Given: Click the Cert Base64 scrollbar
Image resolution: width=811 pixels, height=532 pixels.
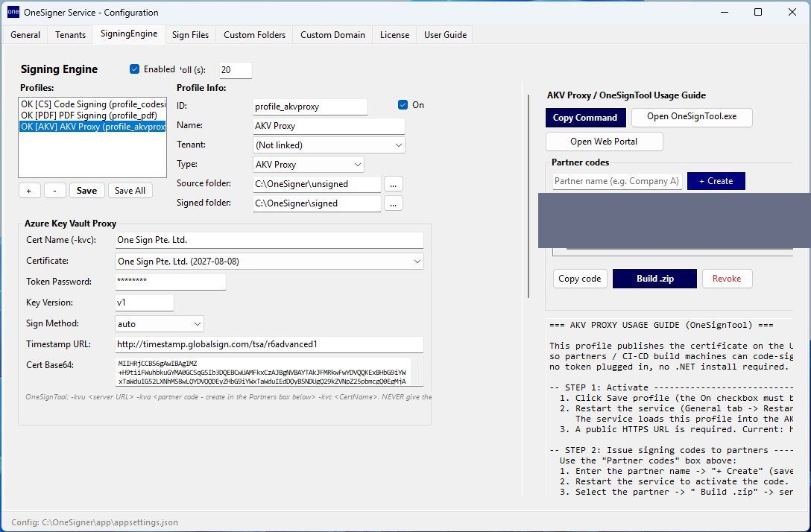Looking at the screenshot, I should coord(417,373).
